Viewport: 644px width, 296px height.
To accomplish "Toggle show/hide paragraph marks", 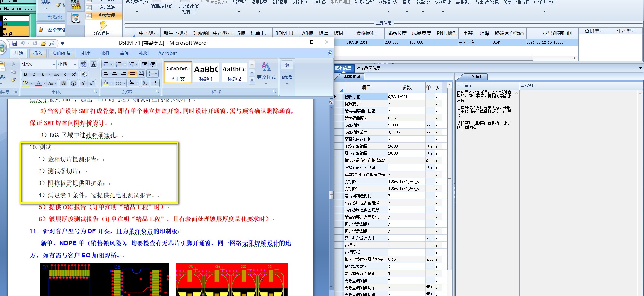I will tap(155, 83).
